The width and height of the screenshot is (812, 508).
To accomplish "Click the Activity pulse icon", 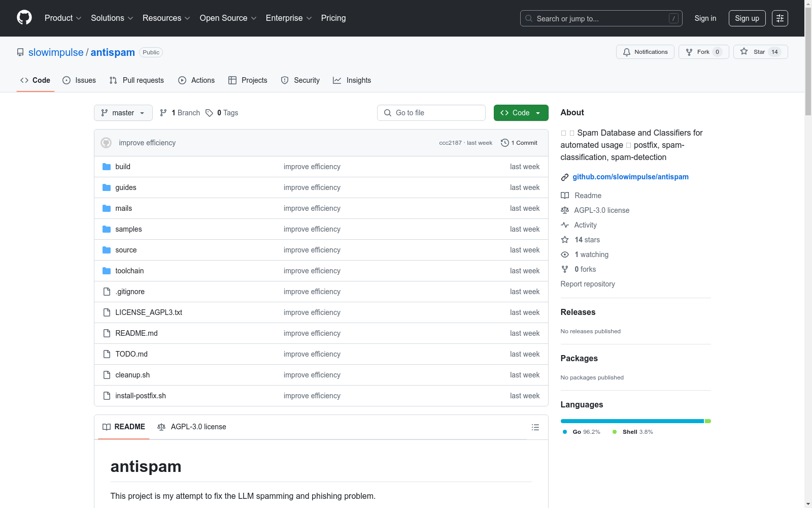I will [x=565, y=225].
